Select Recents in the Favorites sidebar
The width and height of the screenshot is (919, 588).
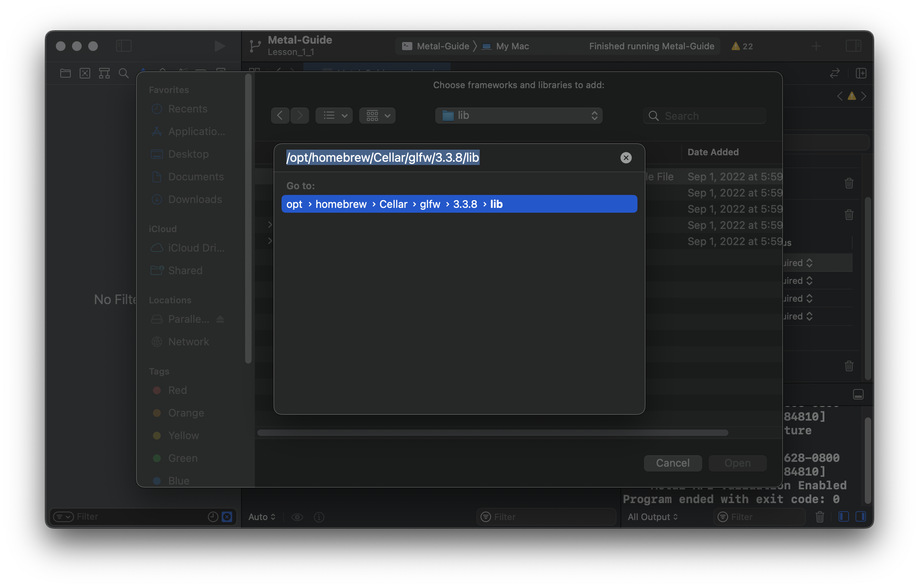click(187, 109)
